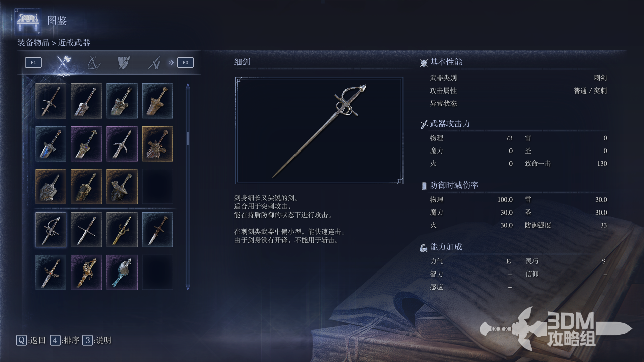
Task: Choose the ornate golden hilt sword icon
Action: pos(86,273)
